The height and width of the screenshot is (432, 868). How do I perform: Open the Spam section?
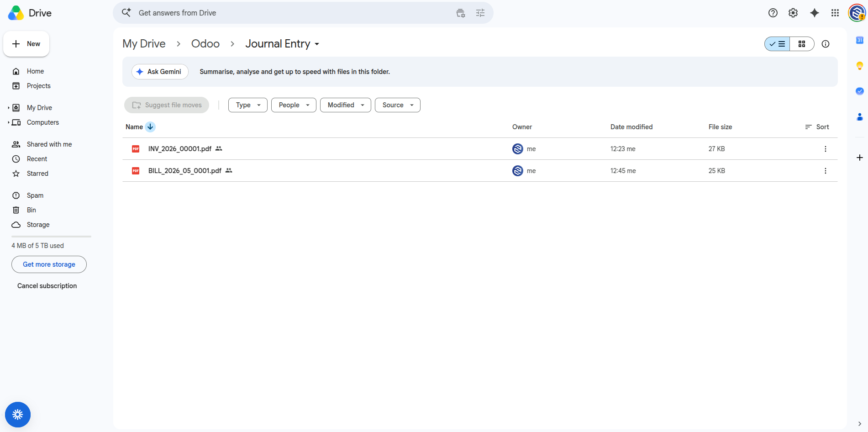35,195
